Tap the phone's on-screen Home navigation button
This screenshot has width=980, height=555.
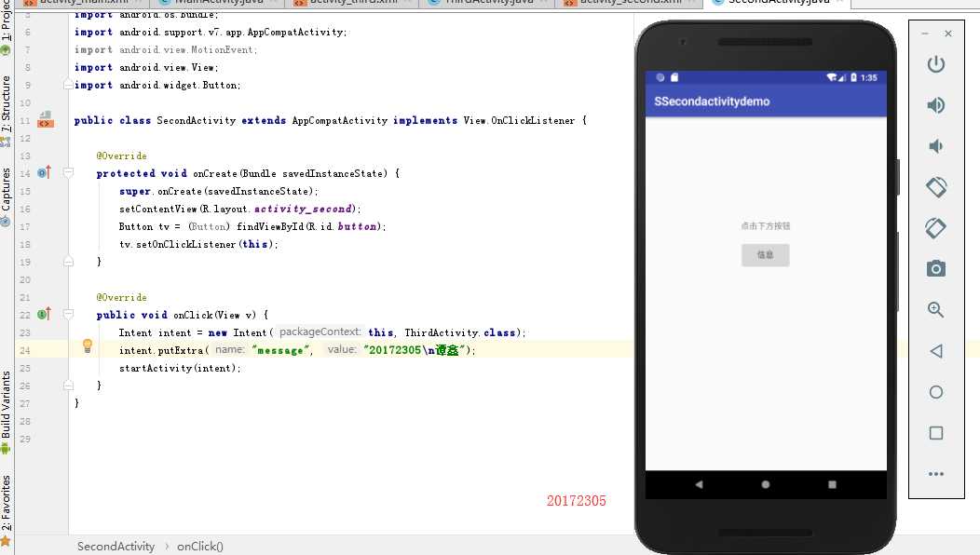click(x=766, y=484)
